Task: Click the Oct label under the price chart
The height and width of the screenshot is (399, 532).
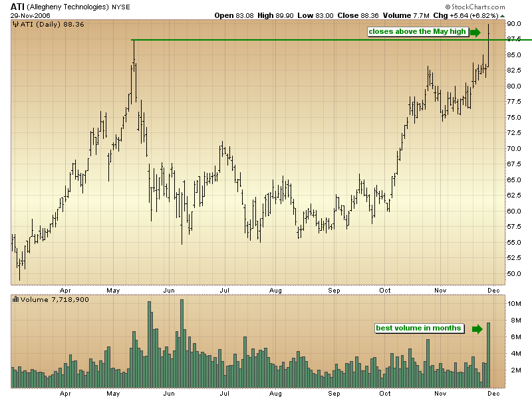Action: coord(385,291)
